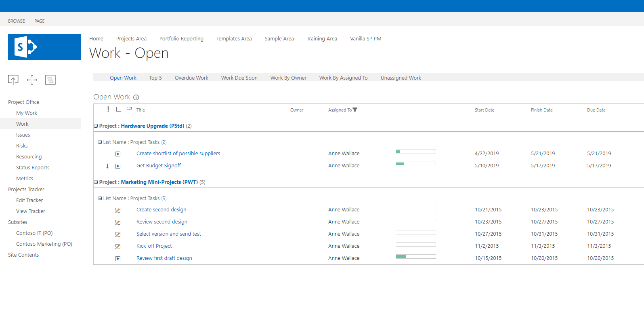This screenshot has width=644, height=310.
Task: Open the Get Budget Signoff task
Action: point(159,166)
